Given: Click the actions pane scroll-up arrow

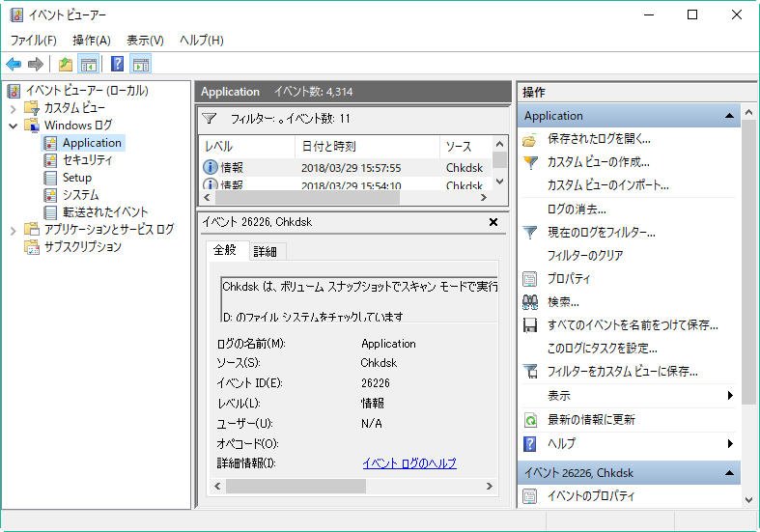Looking at the screenshot, I should click(748, 112).
